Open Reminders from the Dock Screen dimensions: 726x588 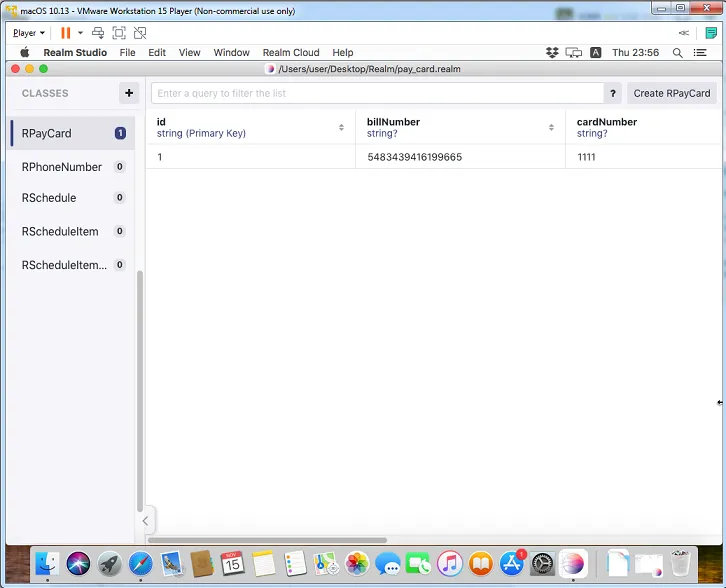[295, 563]
